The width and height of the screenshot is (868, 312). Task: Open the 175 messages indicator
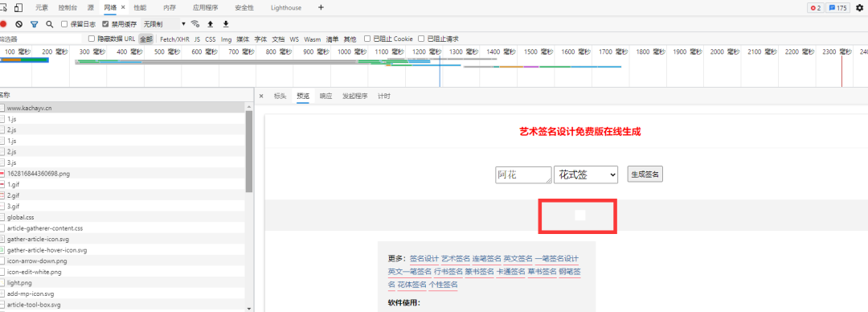[837, 8]
